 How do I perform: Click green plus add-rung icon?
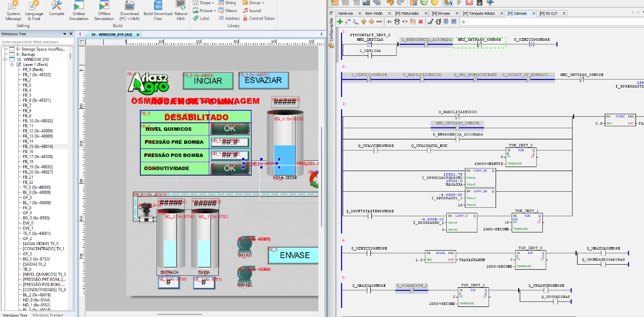[x=340, y=22]
